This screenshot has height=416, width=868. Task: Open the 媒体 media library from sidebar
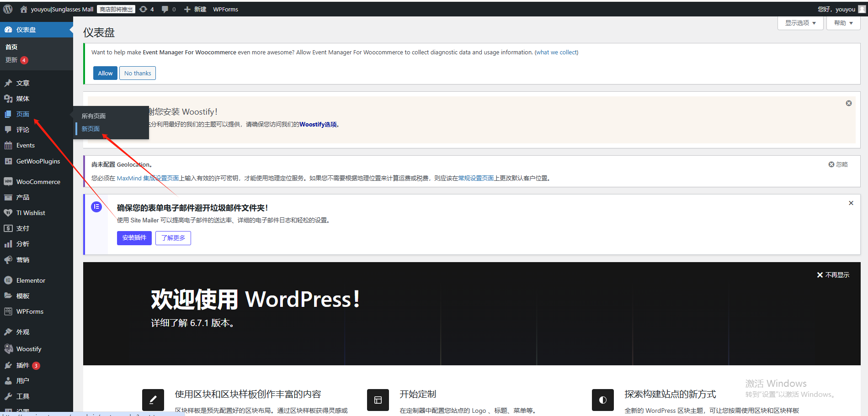click(x=23, y=98)
